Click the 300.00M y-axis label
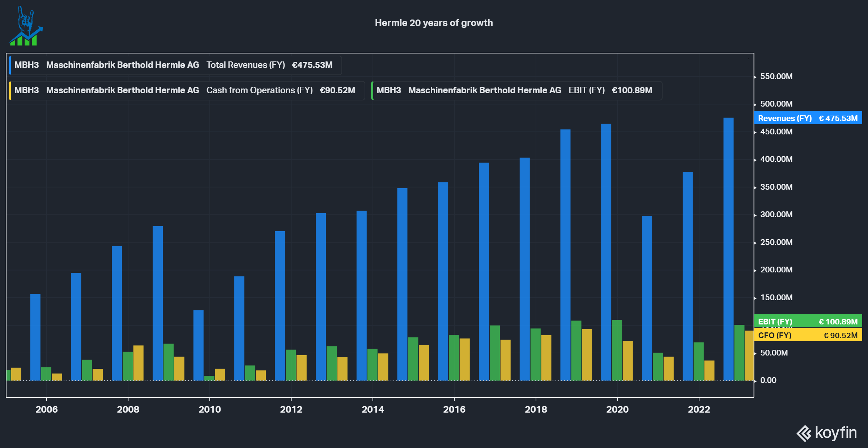The width and height of the screenshot is (868, 448). (x=776, y=215)
